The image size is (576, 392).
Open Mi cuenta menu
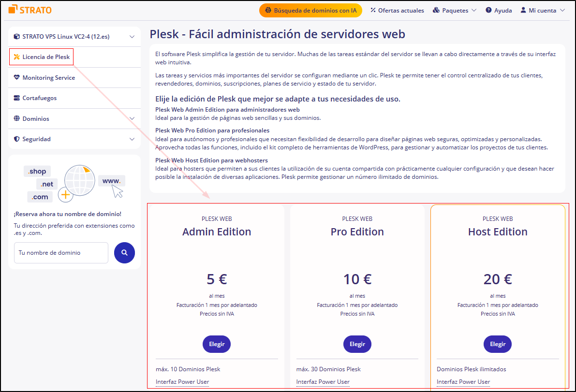coord(543,10)
